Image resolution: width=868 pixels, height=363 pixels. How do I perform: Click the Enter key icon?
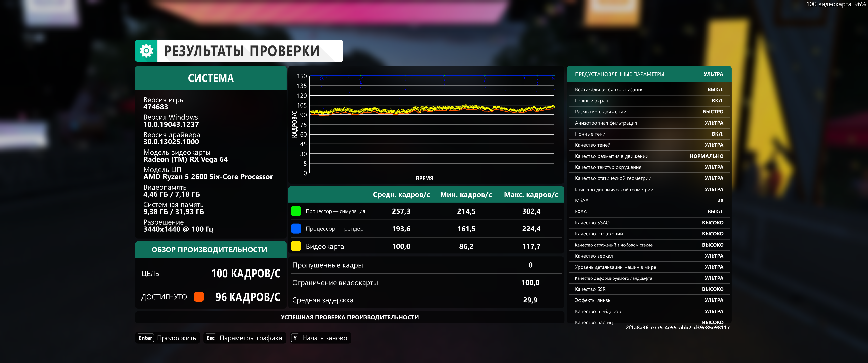pyautogui.click(x=145, y=338)
